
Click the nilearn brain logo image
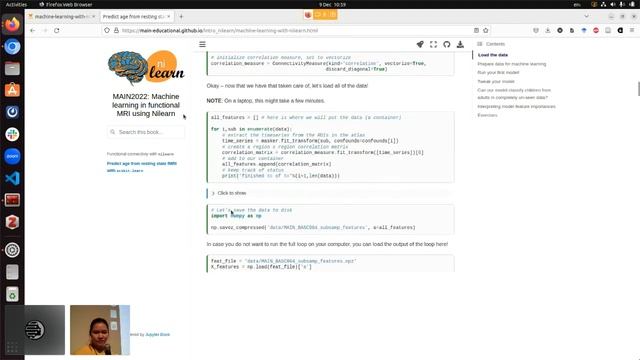(146, 67)
